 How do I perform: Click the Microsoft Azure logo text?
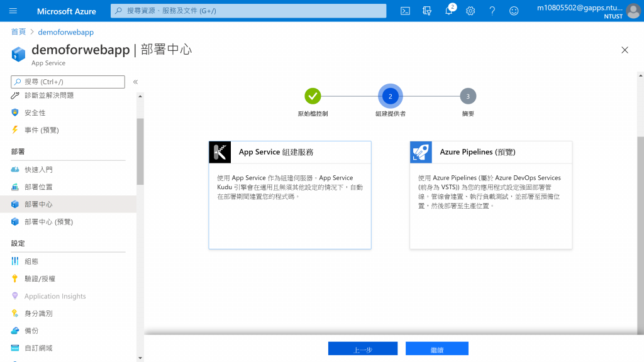point(67,11)
